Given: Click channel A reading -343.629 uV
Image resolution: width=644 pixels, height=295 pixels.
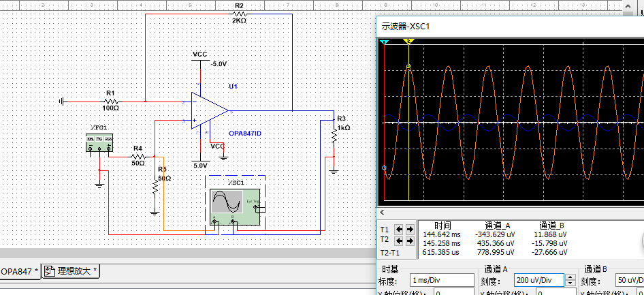Looking at the screenshot, I should 494,234.
